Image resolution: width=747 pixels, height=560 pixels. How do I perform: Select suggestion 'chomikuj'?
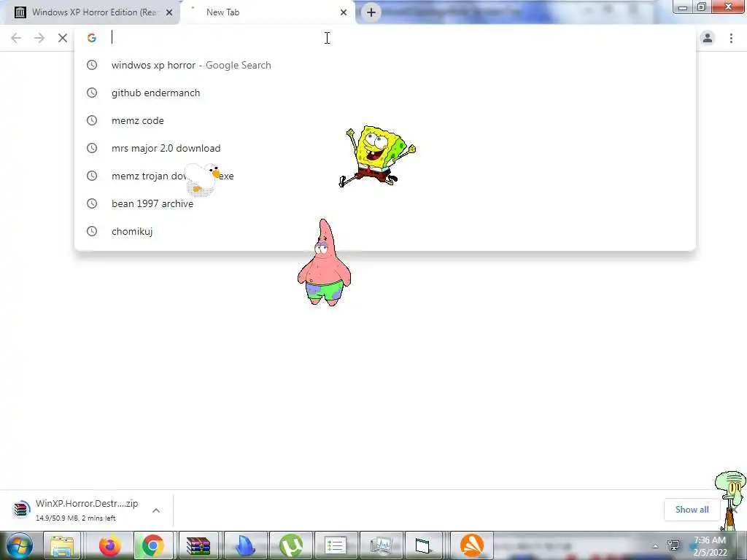[x=385, y=231]
